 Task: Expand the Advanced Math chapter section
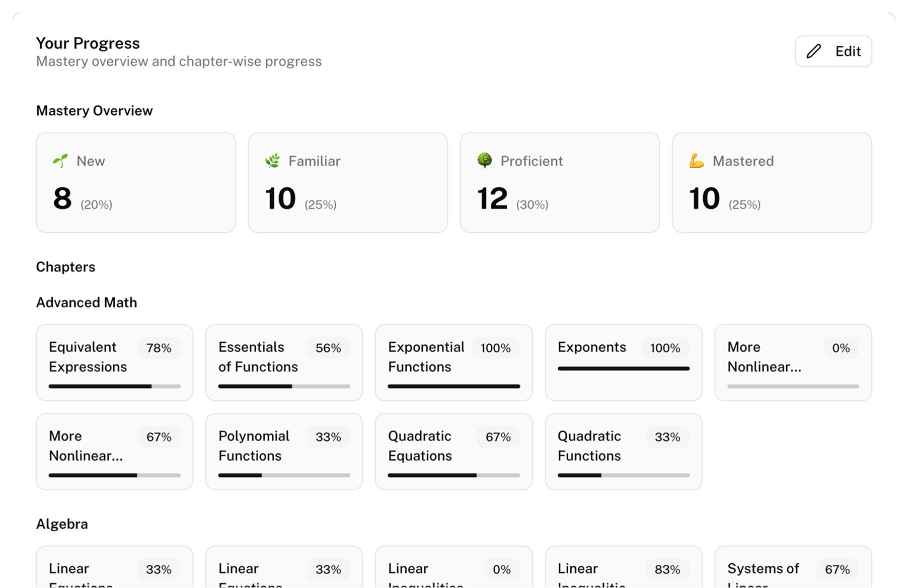(86, 302)
